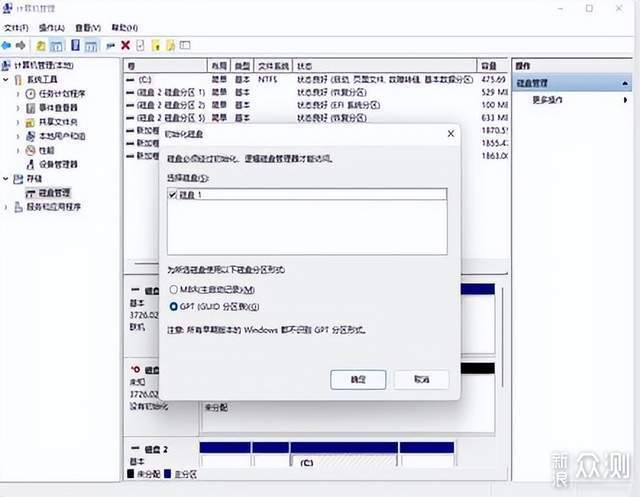Select the (C:) volume row
Viewport: 640px width, 497px height.
click(x=316, y=80)
